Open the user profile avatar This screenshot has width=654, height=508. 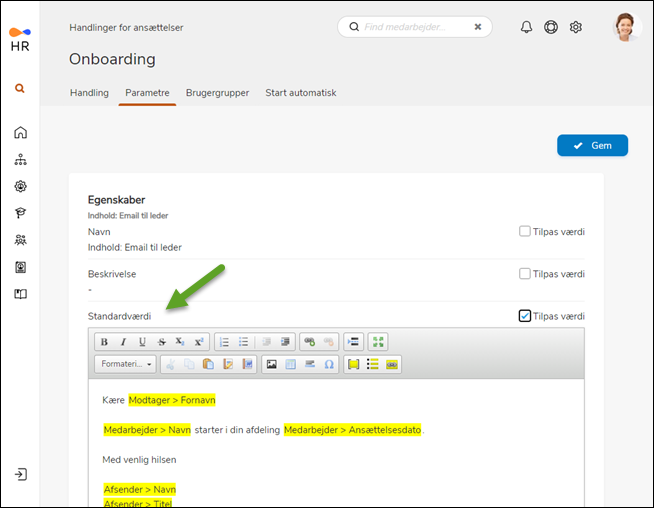pyautogui.click(x=626, y=27)
